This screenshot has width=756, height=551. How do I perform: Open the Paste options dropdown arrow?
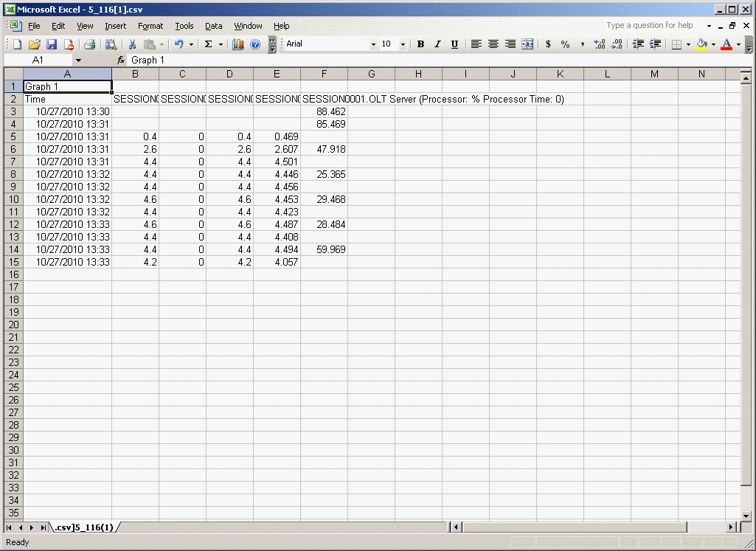tap(162, 44)
